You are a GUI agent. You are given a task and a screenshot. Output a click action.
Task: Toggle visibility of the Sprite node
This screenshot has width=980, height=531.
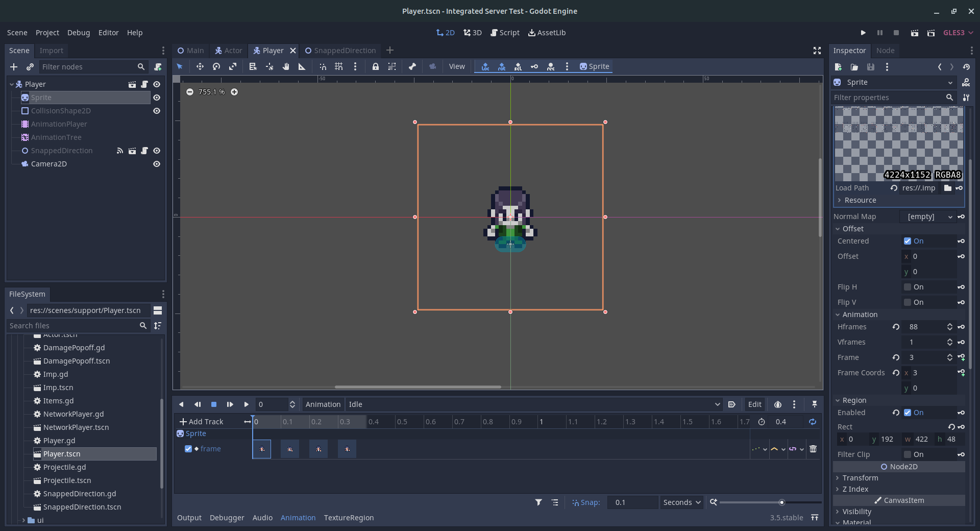point(157,98)
